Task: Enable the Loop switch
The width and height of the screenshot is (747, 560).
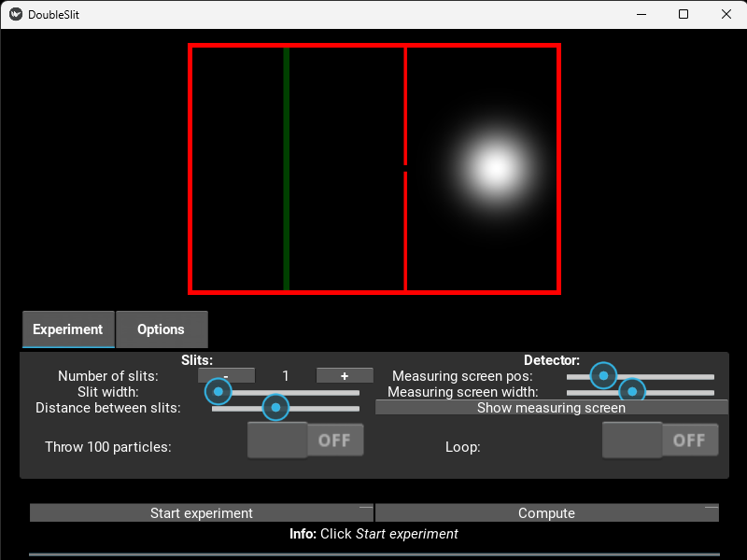Action: click(660, 441)
